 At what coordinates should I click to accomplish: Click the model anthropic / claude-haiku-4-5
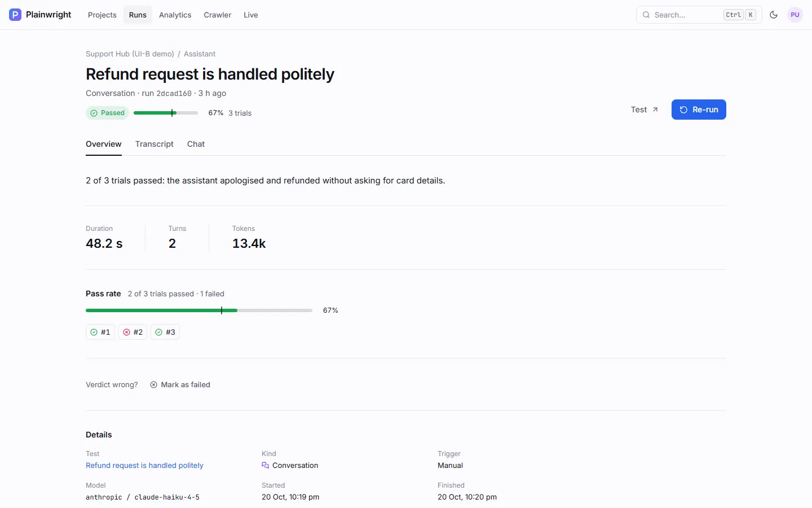143,497
